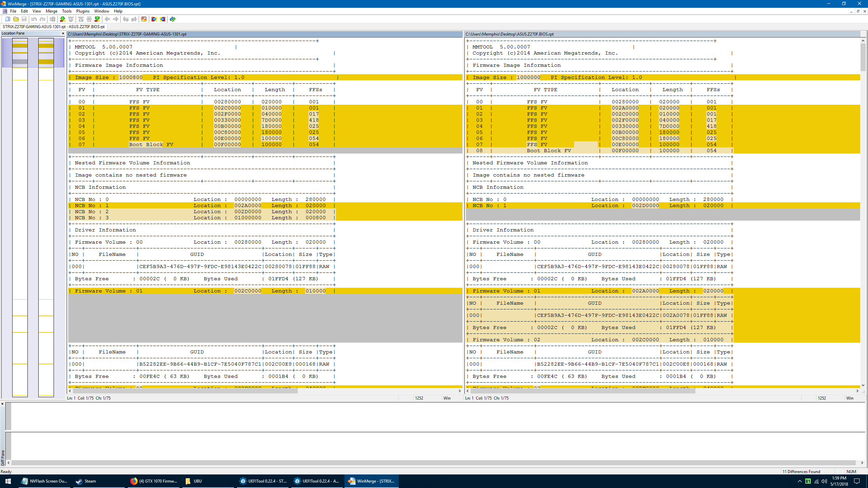Click the right pane Image Size 1000000 line
The width and height of the screenshot is (868, 488).
tap(663, 78)
